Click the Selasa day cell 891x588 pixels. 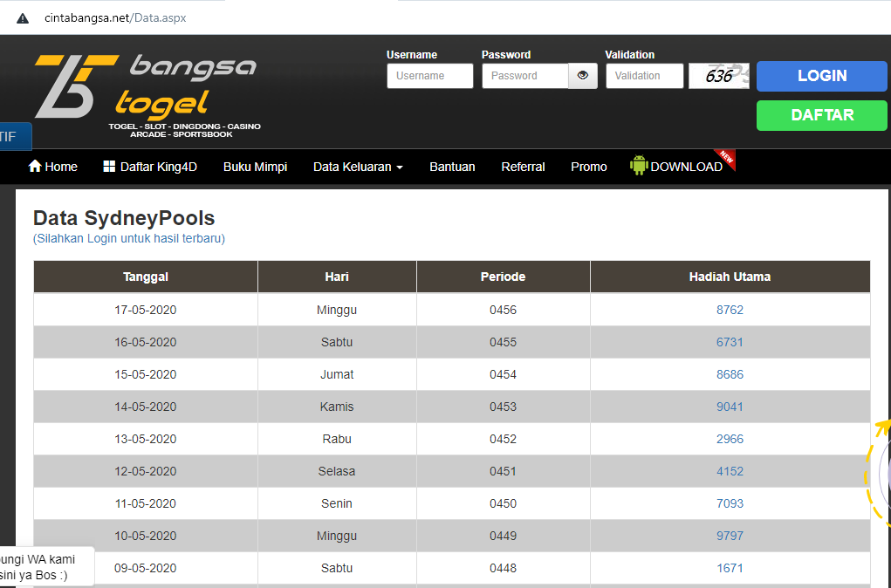(337, 471)
